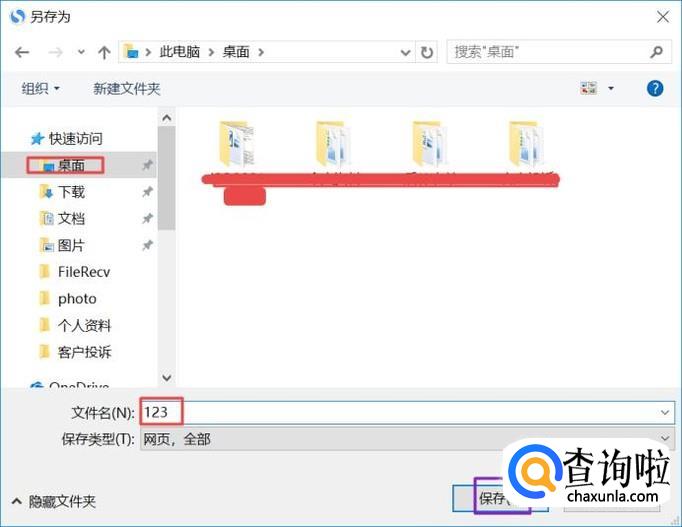Click the search magnifier icon
682x527 pixels.
[656, 52]
